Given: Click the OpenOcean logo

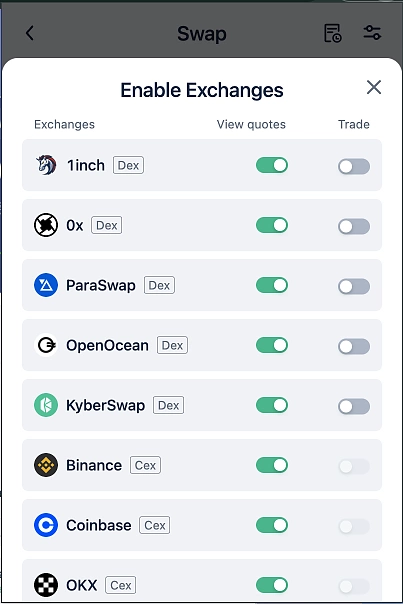Looking at the screenshot, I should [x=46, y=345].
